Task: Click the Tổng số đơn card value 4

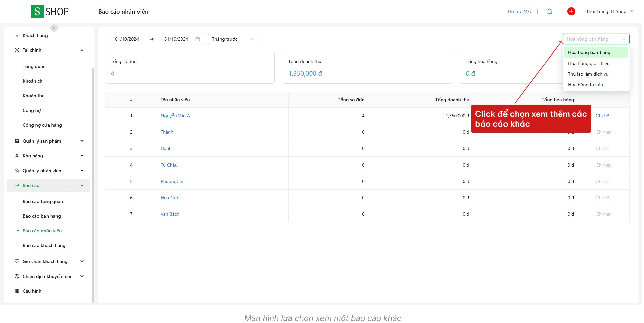Action: 113,73
